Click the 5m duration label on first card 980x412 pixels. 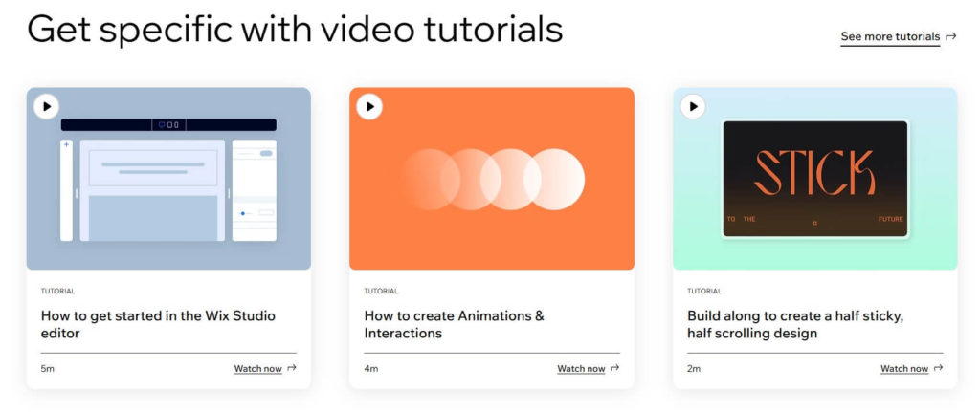pyautogui.click(x=46, y=369)
